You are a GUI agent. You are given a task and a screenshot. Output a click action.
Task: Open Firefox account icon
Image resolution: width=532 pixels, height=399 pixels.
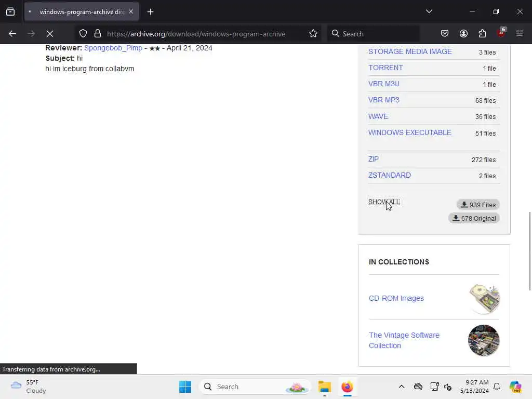pyautogui.click(x=463, y=33)
